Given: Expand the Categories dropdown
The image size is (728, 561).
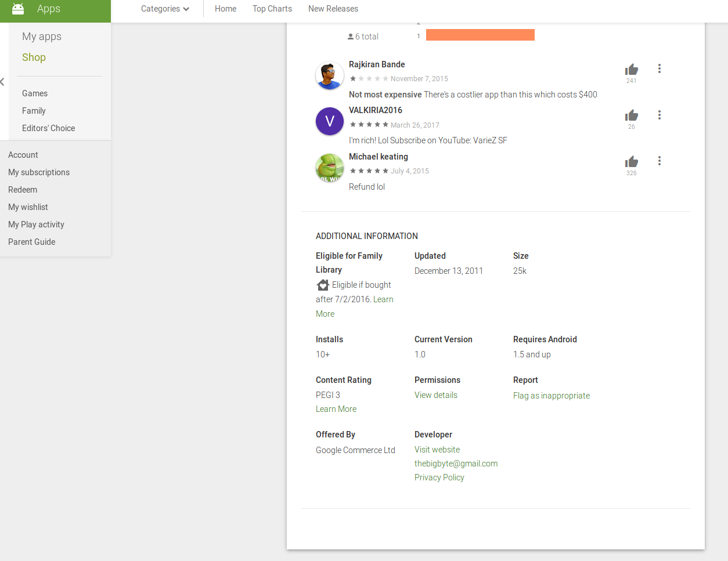Looking at the screenshot, I should click(165, 9).
